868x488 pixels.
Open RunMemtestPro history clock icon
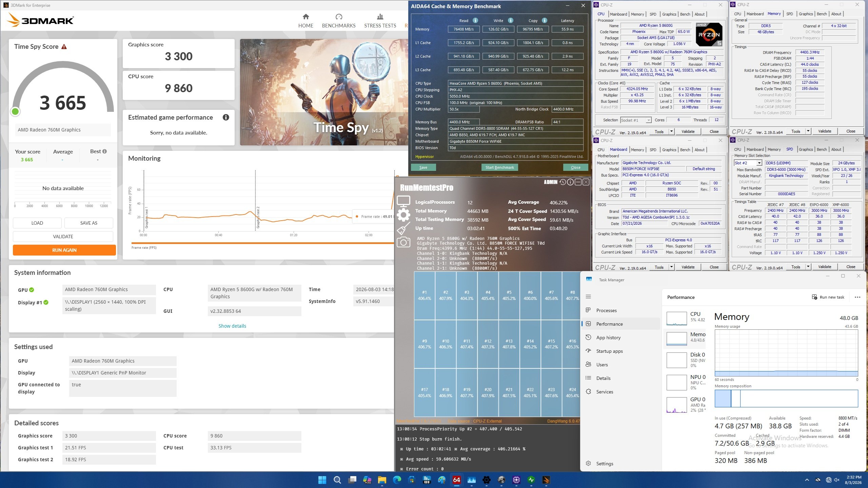click(563, 182)
